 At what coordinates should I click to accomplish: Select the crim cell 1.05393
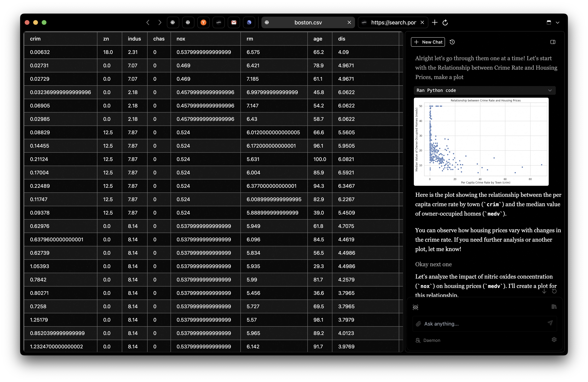coord(60,266)
